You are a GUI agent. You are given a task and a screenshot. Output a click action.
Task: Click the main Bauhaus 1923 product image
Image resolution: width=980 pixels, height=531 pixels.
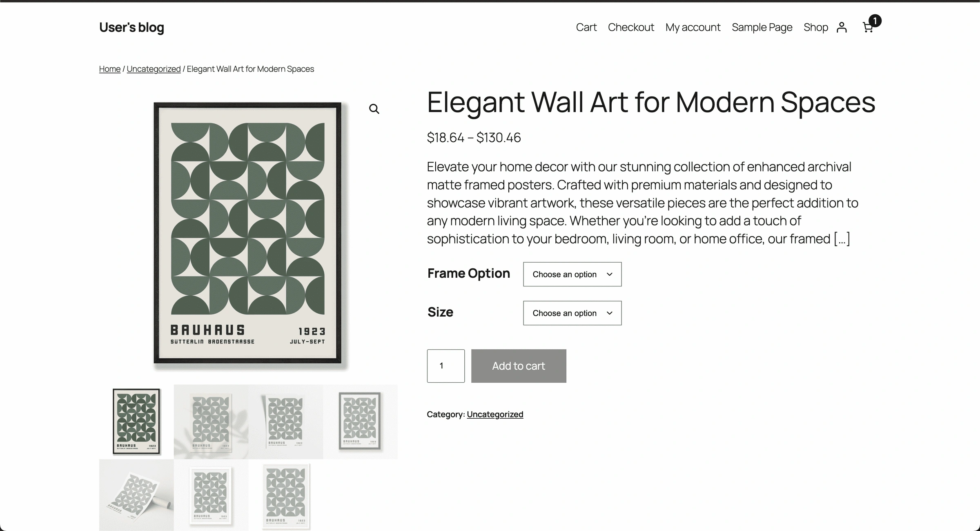click(251, 235)
